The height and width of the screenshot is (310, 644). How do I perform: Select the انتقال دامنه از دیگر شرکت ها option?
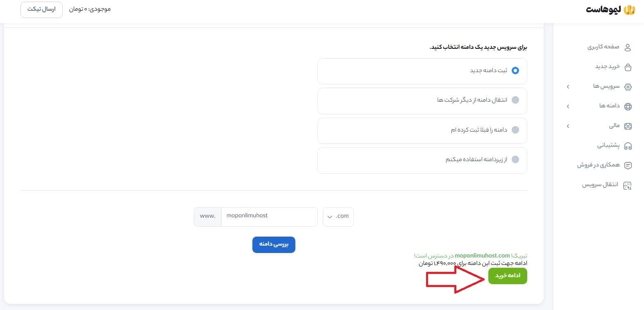[515, 100]
